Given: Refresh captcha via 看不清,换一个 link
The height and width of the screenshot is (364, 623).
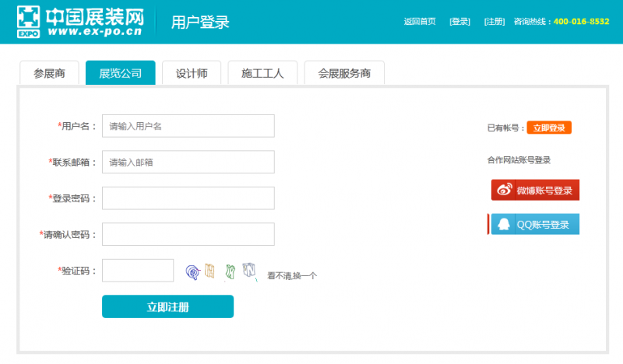Looking at the screenshot, I should coord(292,275).
